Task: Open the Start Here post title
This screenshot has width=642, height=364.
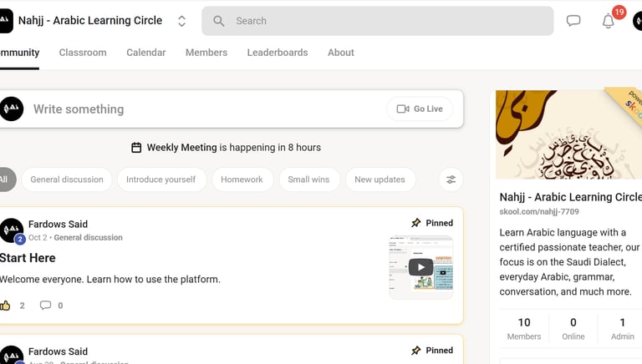Action: [x=27, y=258]
